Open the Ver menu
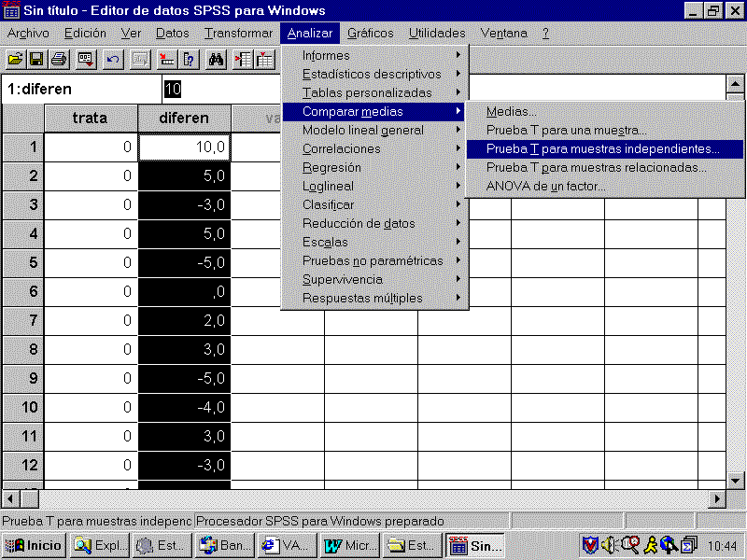Viewport: 747px width, 560px height. point(131,34)
